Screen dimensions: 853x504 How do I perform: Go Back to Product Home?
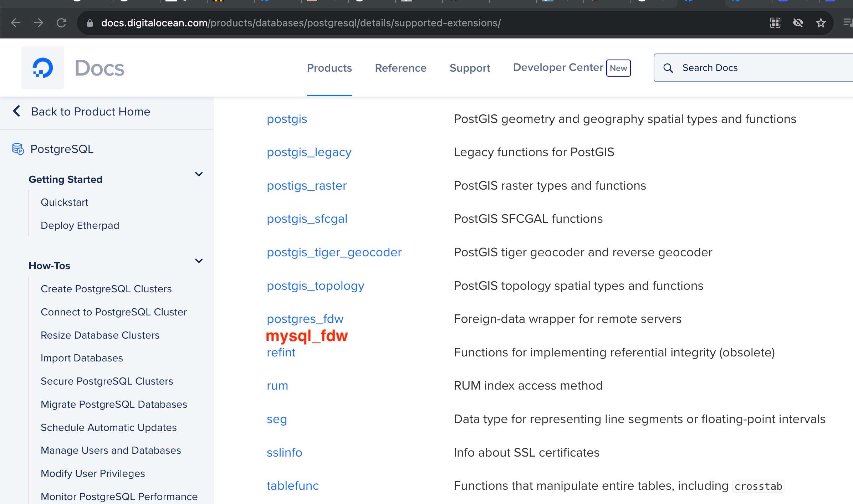tap(91, 112)
